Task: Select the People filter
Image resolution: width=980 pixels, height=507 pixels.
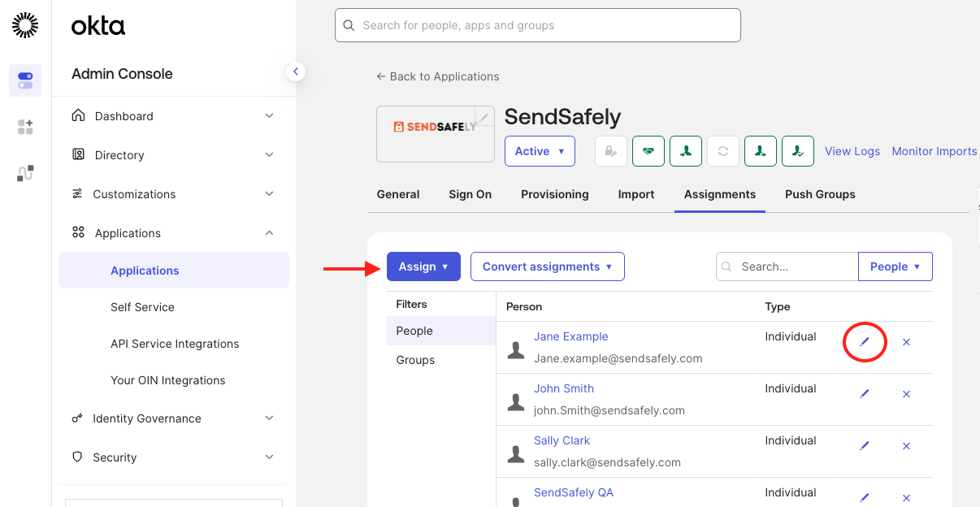Action: pyautogui.click(x=441, y=331)
